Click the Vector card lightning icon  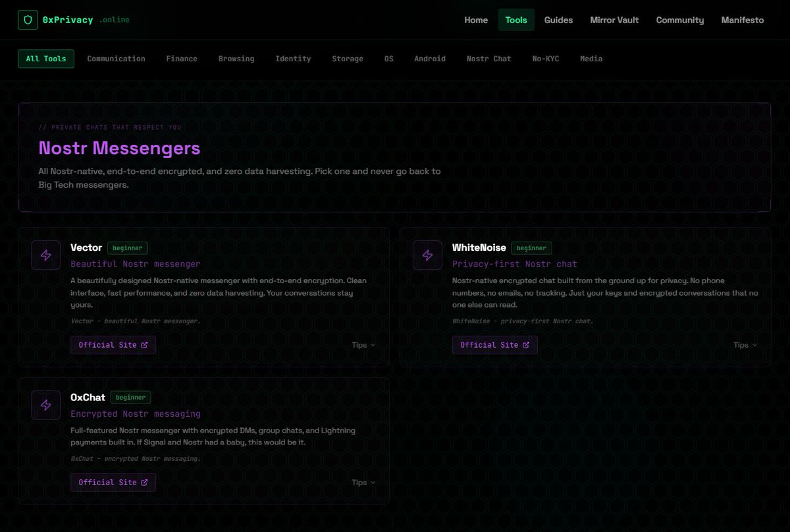(46, 255)
